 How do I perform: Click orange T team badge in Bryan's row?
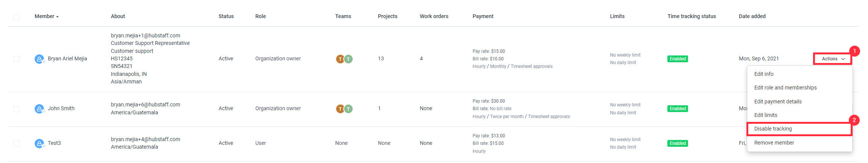340,59
